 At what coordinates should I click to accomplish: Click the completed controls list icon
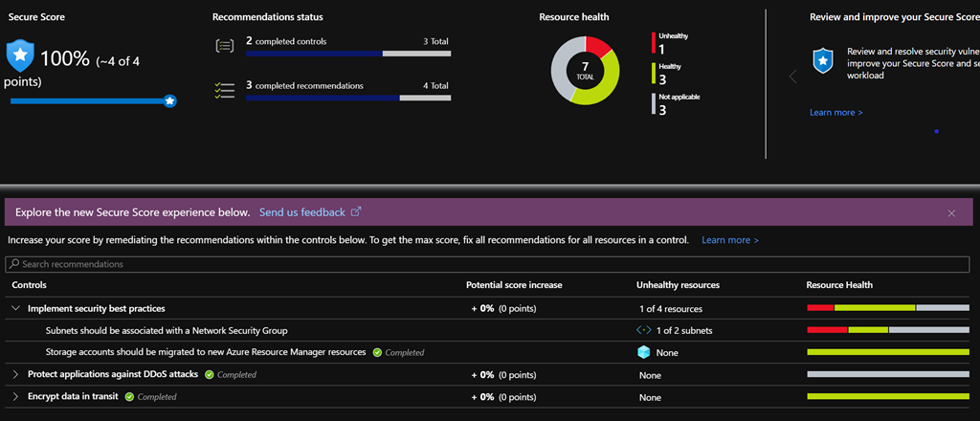pos(225,44)
